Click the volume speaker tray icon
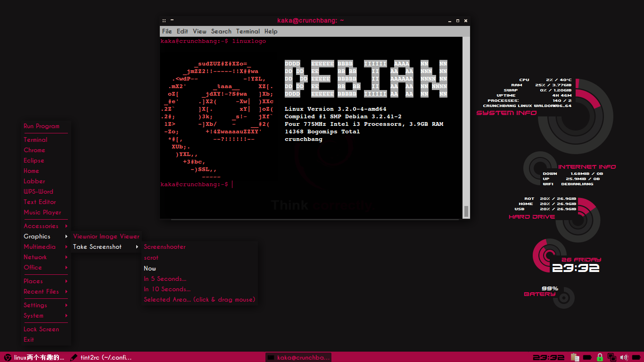Image resolution: width=644 pixels, height=362 pixels. [624, 357]
